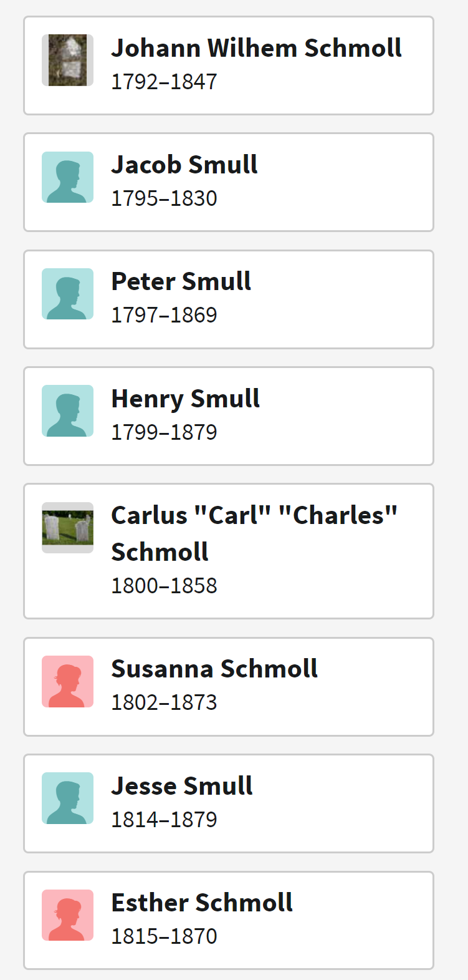Click the 1814–1879 dates under Jesse Smull
Image resolution: width=468 pixels, height=980 pixels.
pyautogui.click(x=164, y=820)
